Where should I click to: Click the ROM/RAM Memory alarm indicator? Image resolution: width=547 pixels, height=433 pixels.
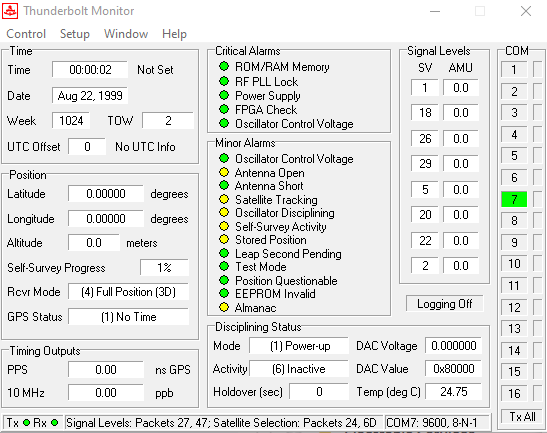coord(224,66)
